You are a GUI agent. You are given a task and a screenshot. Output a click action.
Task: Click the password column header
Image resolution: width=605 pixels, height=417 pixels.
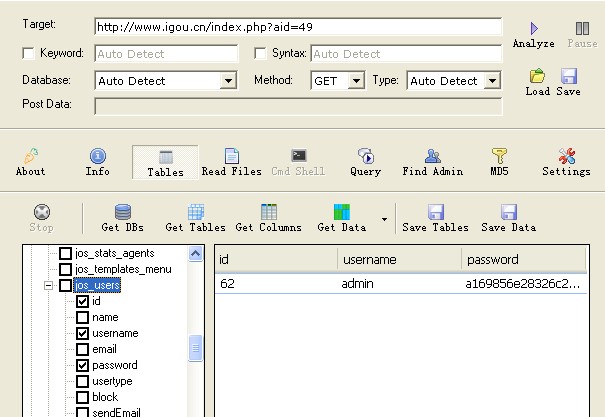(x=524, y=259)
